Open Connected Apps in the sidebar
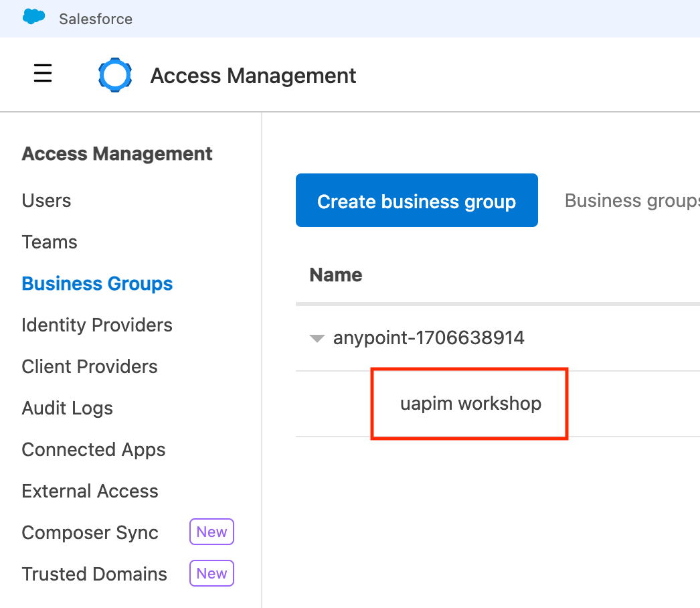Viewport: 700px width, 608px height. [94, 450]
